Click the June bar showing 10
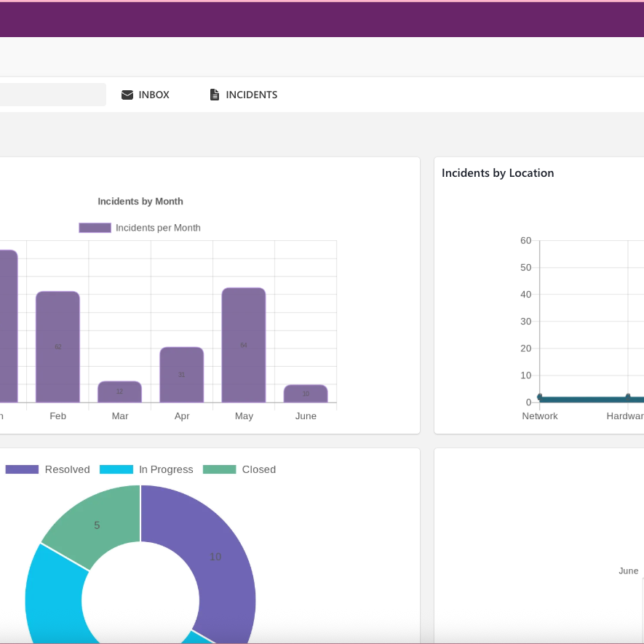The image size is (644, 644). (306, 394)
